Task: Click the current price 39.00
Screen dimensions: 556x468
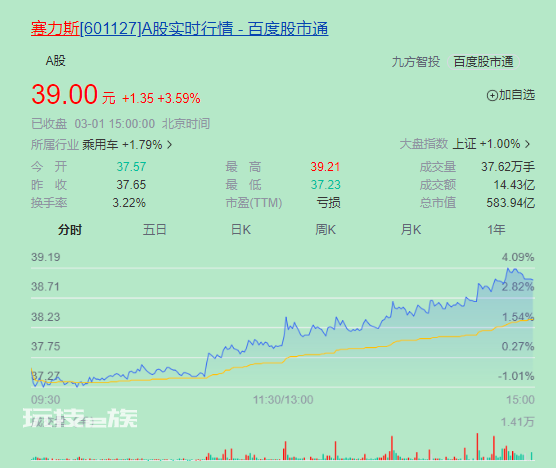Action: click(x=65, y=94)
